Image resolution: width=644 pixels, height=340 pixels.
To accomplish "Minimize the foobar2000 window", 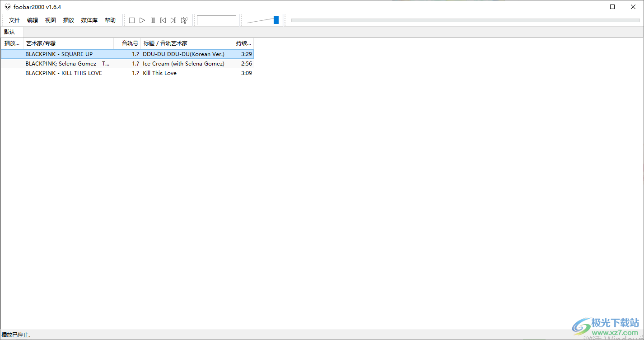I will [x=592, y=7].
